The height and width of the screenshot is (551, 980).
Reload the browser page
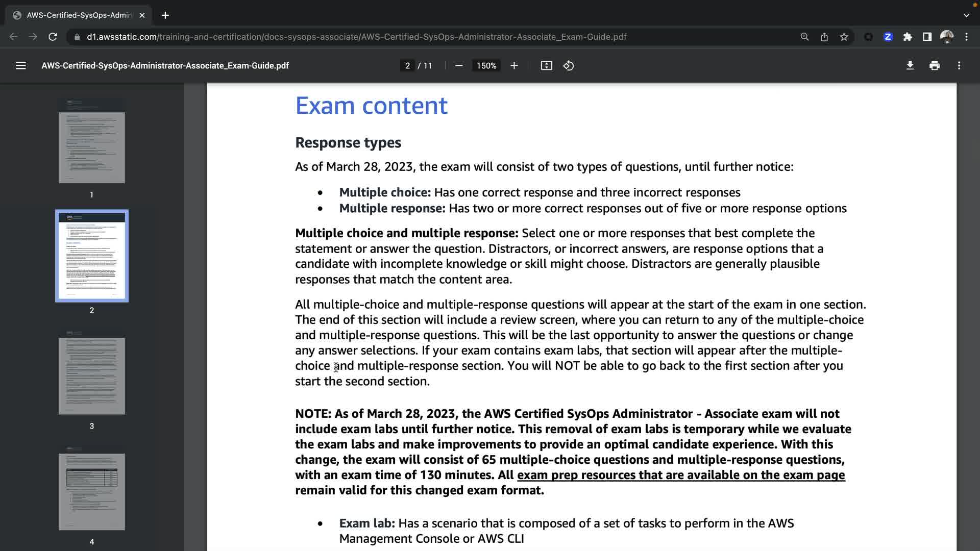click(x=53, y=37)
